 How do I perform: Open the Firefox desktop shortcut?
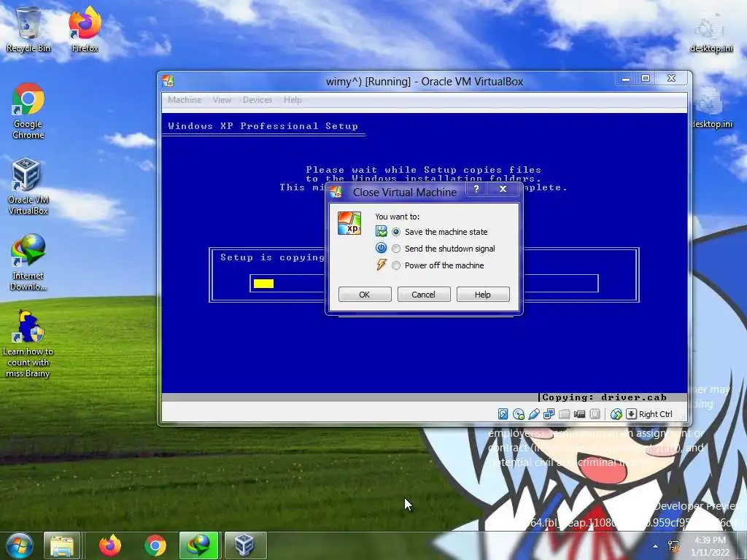(85, 29)
